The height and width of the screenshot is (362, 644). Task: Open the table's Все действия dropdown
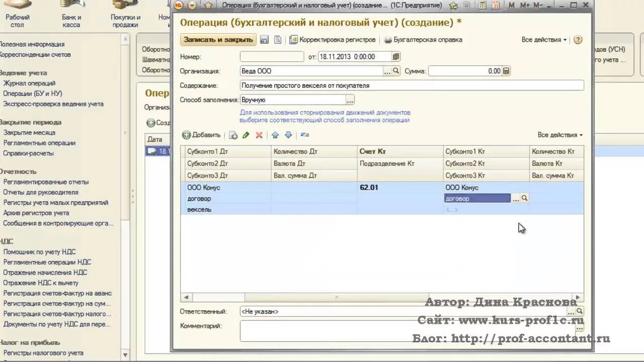coord(560,135)
